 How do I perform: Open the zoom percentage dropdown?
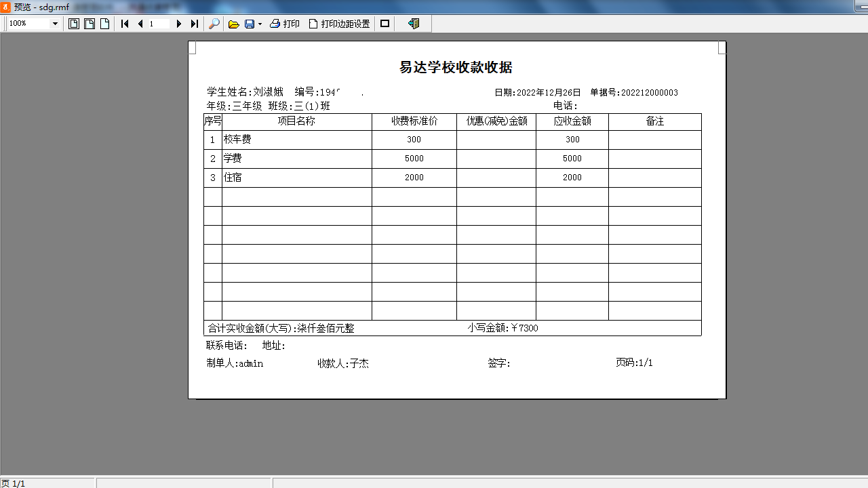56,24
